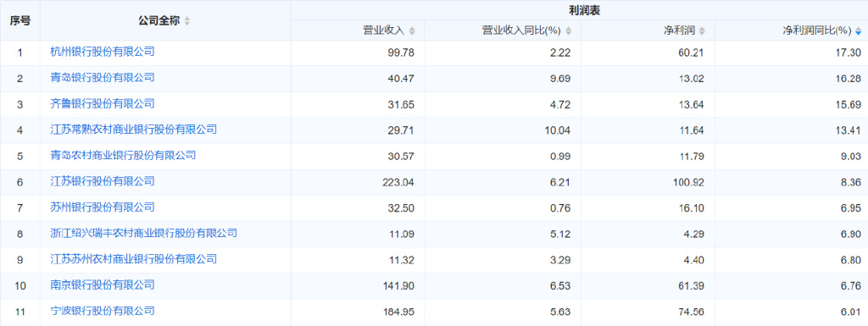Select revenue growth cell 9.69
The width and height of the screenshot is (868, 326).
(561, 79)
